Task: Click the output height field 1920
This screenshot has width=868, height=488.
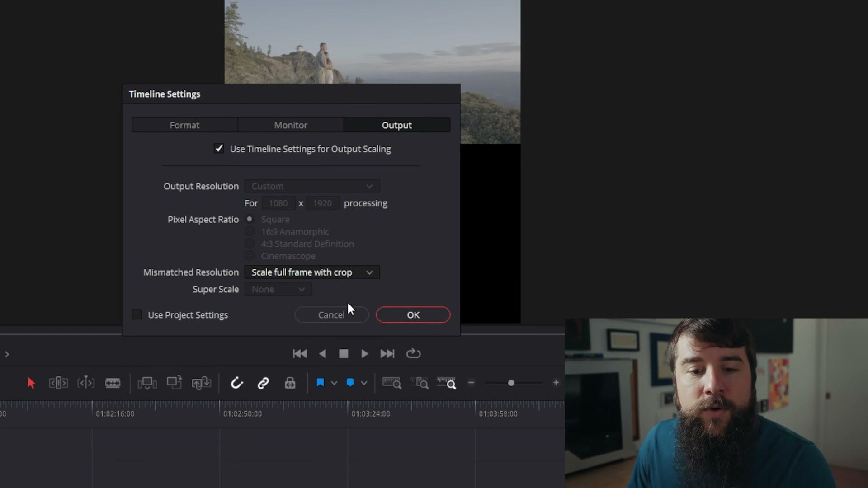Action: click(x=322, y=203)
